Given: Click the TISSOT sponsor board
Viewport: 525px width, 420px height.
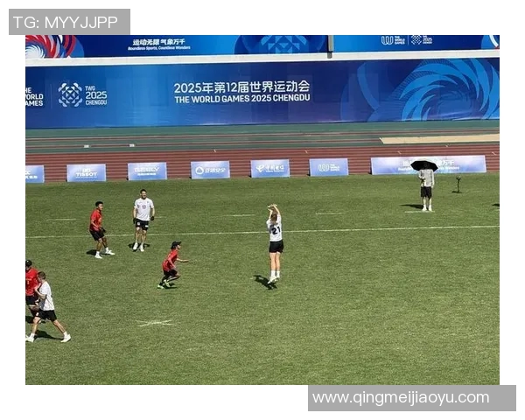Looking at the screenshot, I should click(x=87, y=173).
